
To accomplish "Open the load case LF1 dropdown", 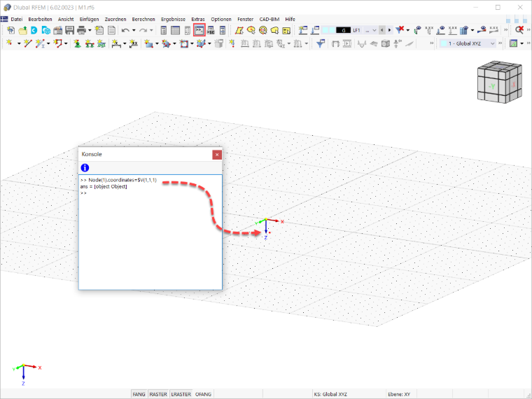I will (374, 30).
